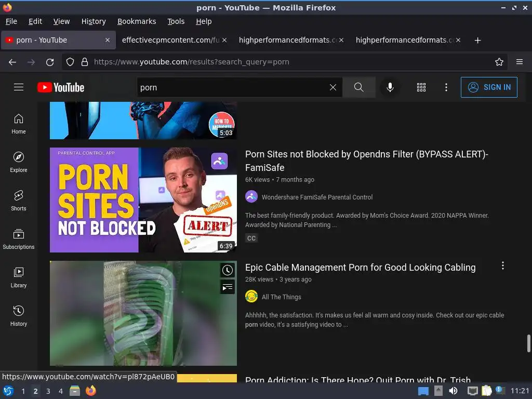Open Subscriptions in the sidebar

(x=19, y=239)
